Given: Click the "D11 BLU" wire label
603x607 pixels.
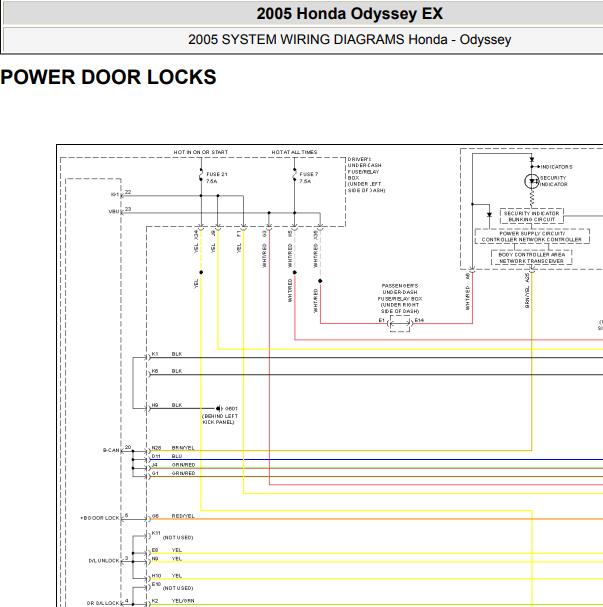Looking at the screenshot, I should coord(166,456).
